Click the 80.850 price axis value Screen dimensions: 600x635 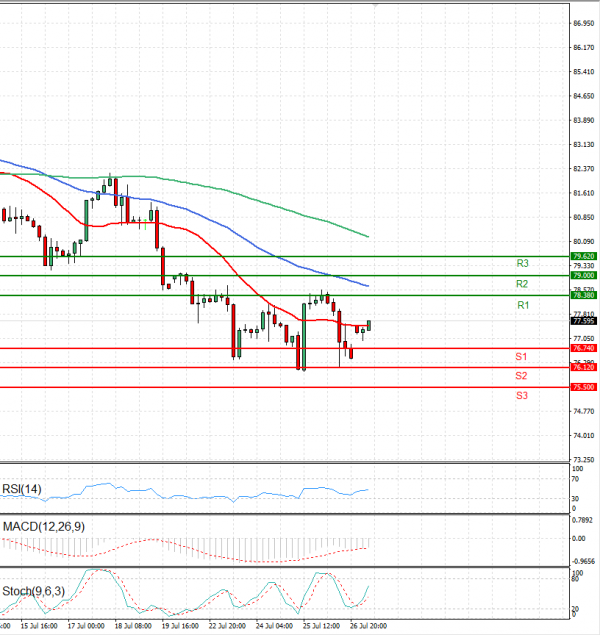(x=584, y=217)
